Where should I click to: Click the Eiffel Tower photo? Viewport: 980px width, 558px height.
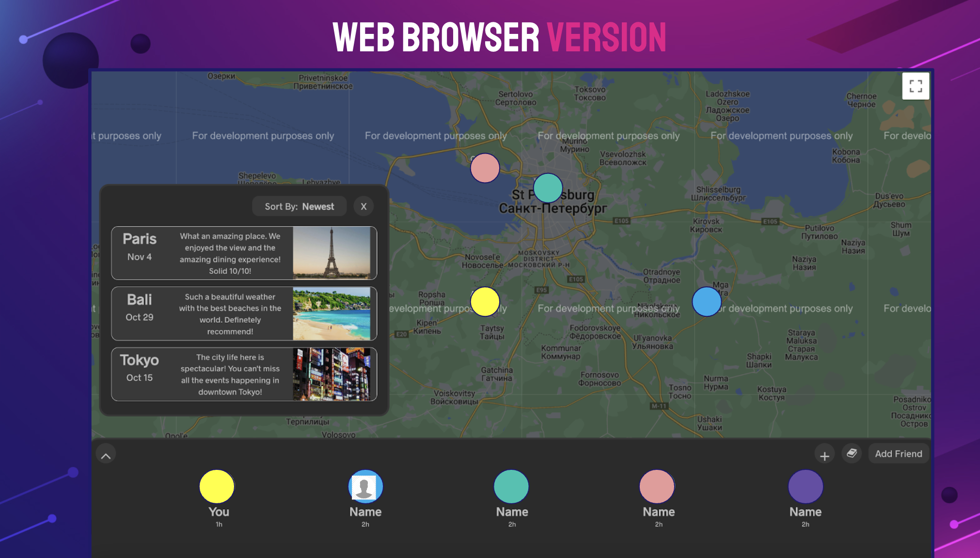coord(332,253)
